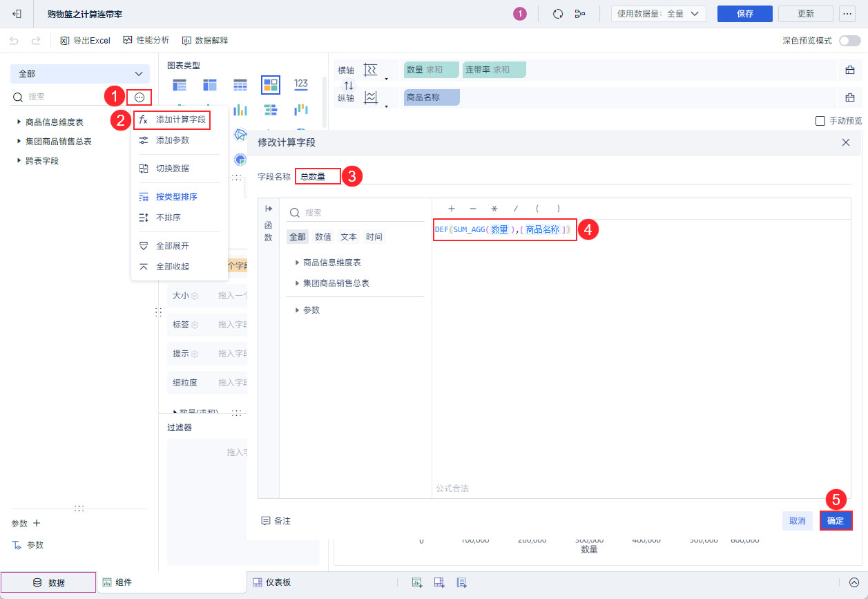Open the field list more-options ellipsis
868x599 pixels.
point(139,97)
